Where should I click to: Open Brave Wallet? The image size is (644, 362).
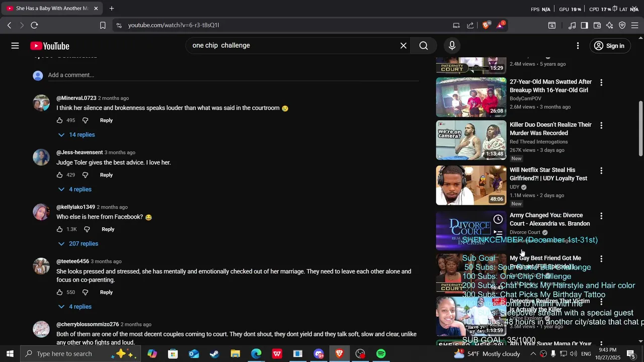click(597, 25)
